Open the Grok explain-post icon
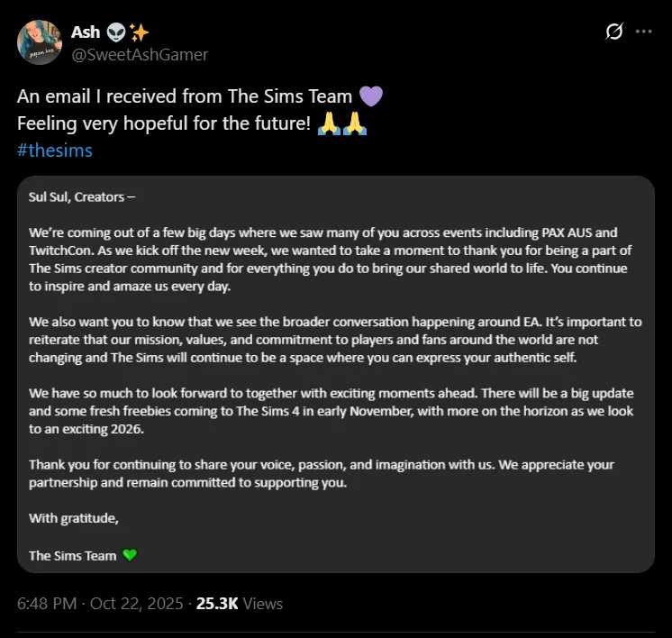This screenshot has height=638, width=672. click(613, 32)
